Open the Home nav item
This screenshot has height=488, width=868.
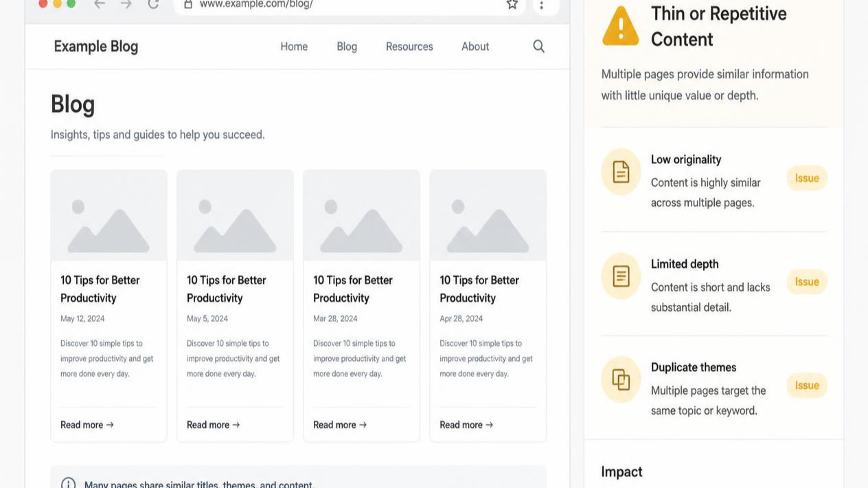[294, 47]
